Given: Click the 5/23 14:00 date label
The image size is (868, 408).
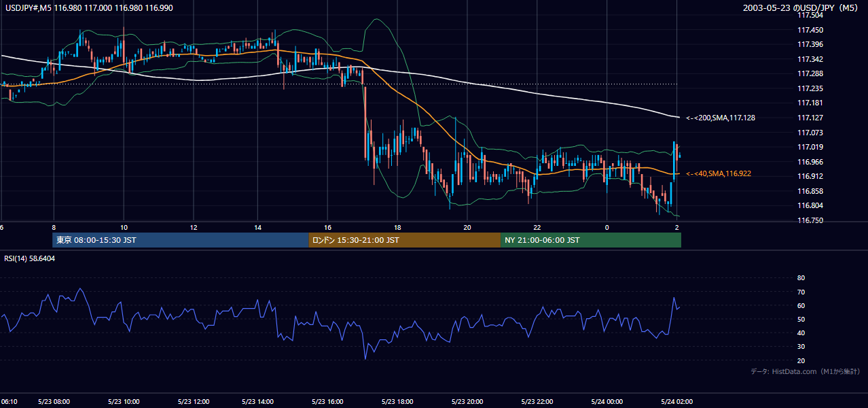Looking at the screenshot, I should coord(257,401).
